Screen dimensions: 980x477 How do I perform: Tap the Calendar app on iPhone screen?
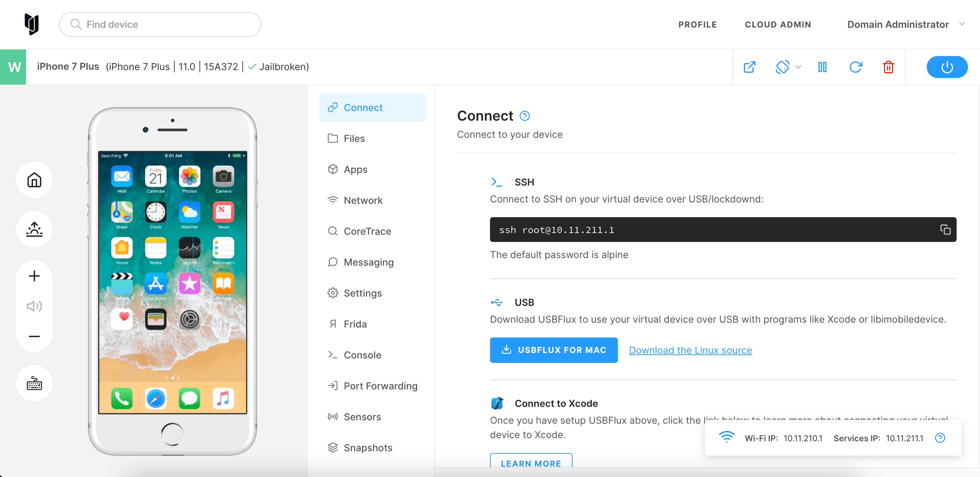[156, 177]
